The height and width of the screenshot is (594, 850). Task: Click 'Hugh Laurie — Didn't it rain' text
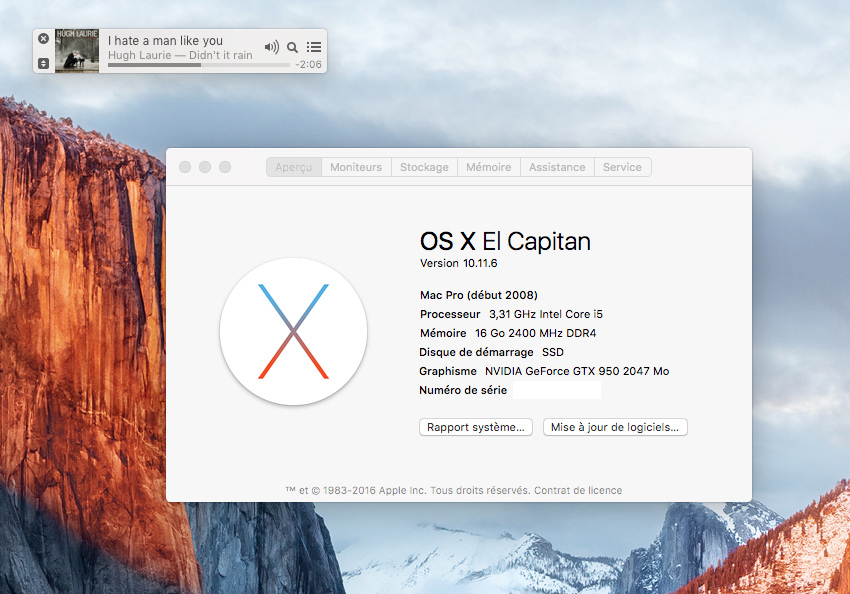tap(180, 55)
